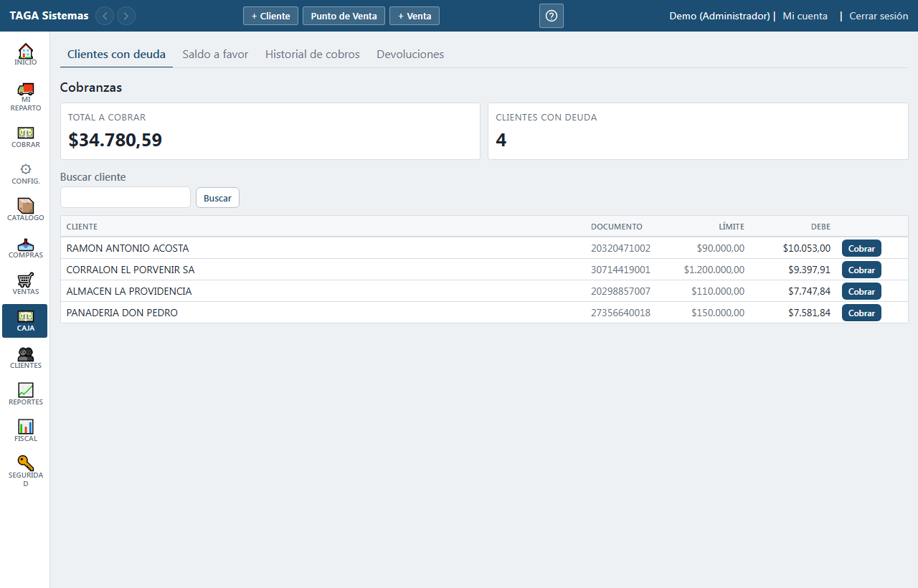
Task: Click the Buscar button
Action: click(217, 198)
